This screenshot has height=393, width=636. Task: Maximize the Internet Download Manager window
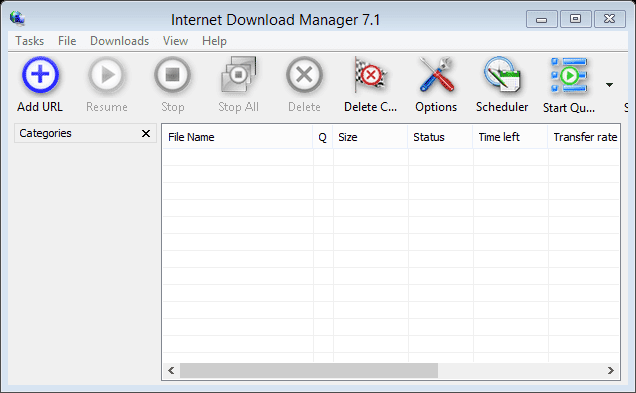[x=575, y=19]
